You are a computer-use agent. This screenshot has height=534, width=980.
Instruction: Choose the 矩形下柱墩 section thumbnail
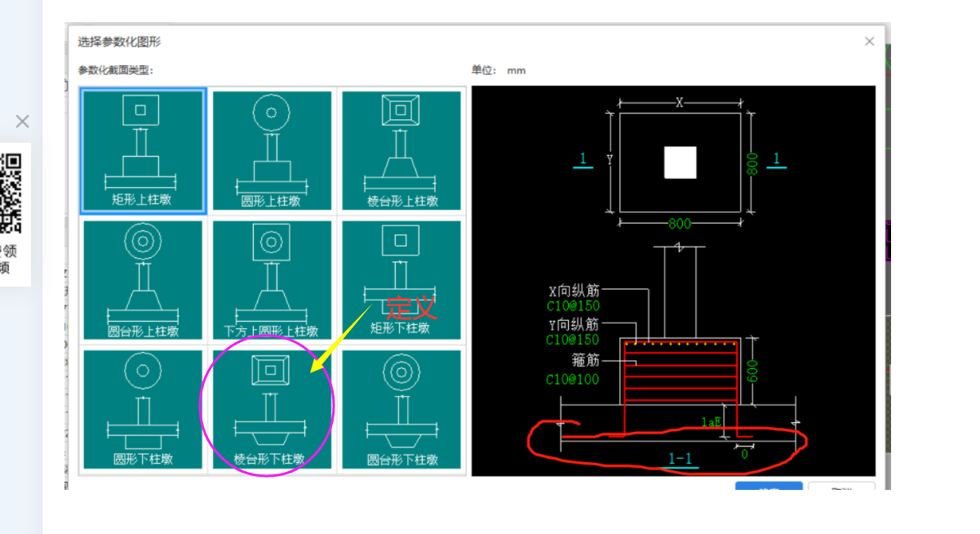pyautogui.click(x=401, y=280)
